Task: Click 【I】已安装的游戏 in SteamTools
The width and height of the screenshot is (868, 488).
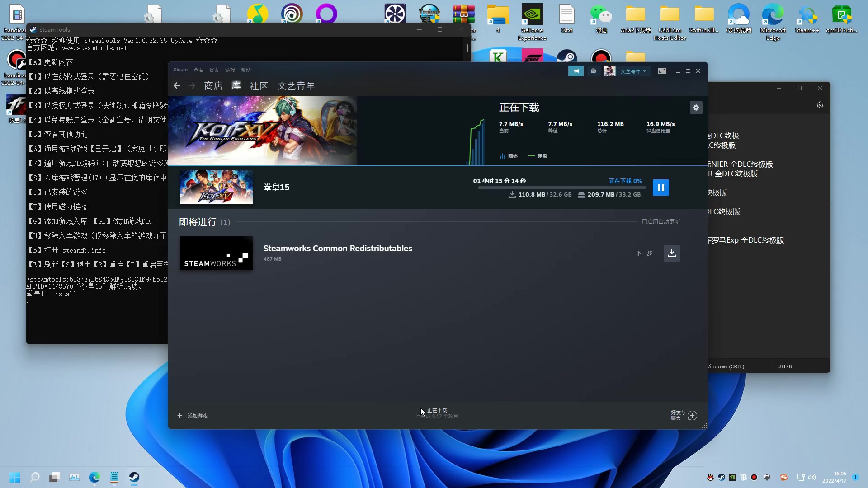Action: point(58,192)
